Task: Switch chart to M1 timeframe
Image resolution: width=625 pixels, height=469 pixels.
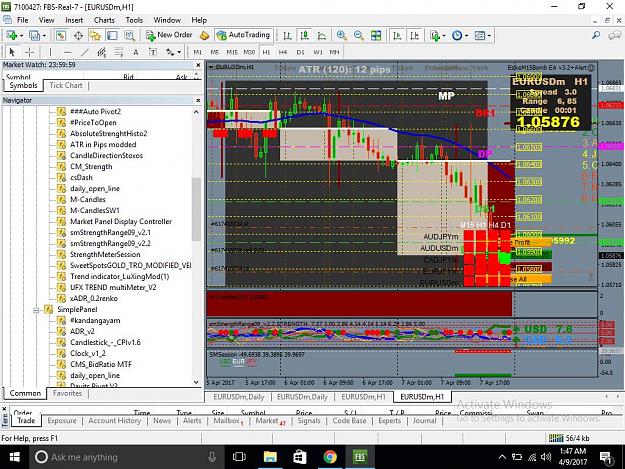Action: 197,52
